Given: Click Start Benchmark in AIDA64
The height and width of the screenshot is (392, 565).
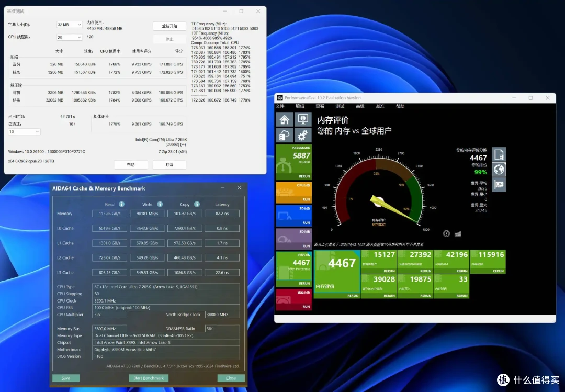Looking at the screenshot, I should click(149, 378).
